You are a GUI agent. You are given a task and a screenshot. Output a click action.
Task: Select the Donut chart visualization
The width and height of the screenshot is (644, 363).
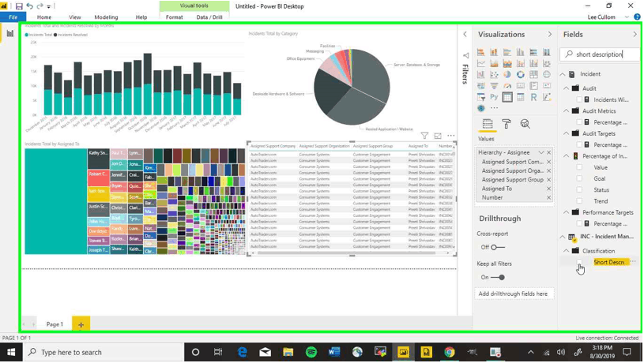click(521, 75)
